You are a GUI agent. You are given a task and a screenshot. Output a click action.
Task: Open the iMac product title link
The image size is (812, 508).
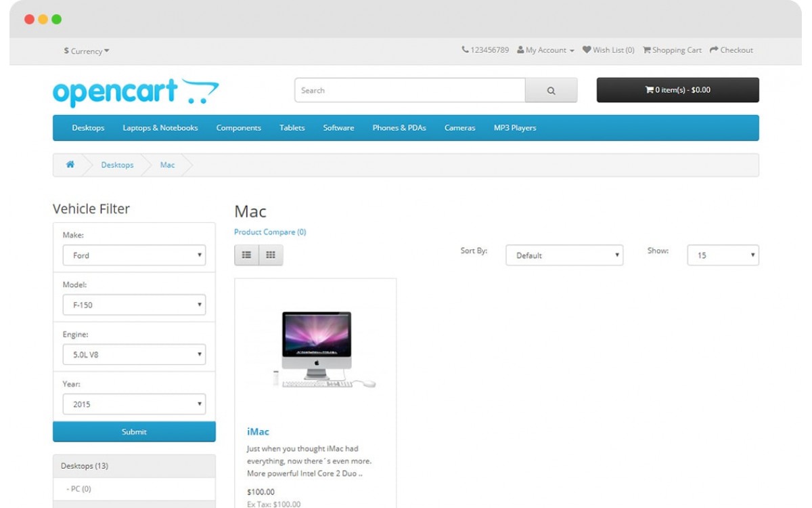[x=258, y=431]
